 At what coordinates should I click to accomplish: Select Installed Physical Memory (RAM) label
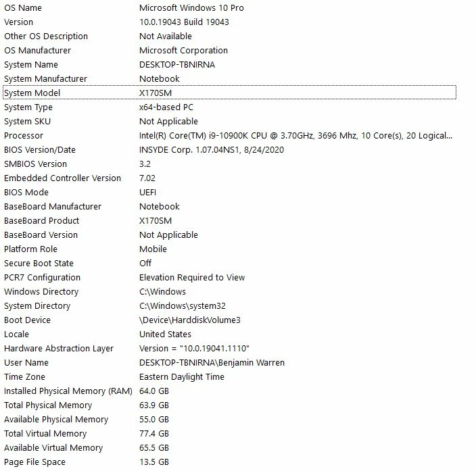coord(68,391)
